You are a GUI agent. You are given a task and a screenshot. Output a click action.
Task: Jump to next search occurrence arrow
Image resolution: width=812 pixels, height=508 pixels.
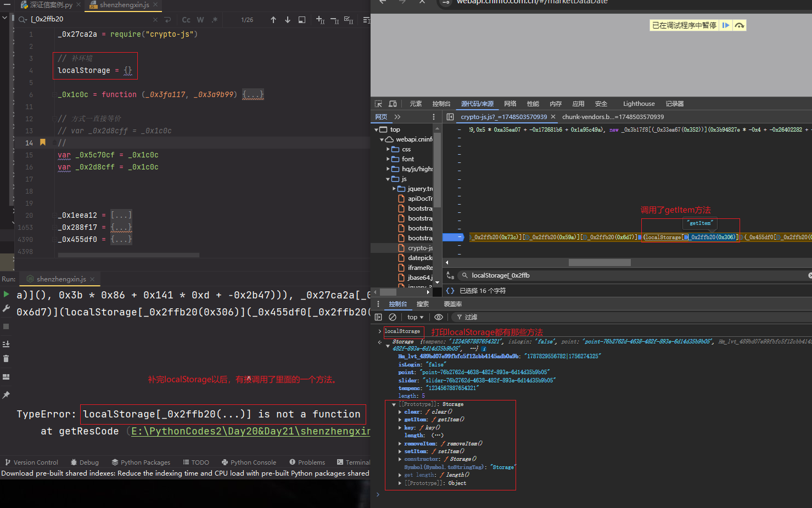tap(287, 20)
